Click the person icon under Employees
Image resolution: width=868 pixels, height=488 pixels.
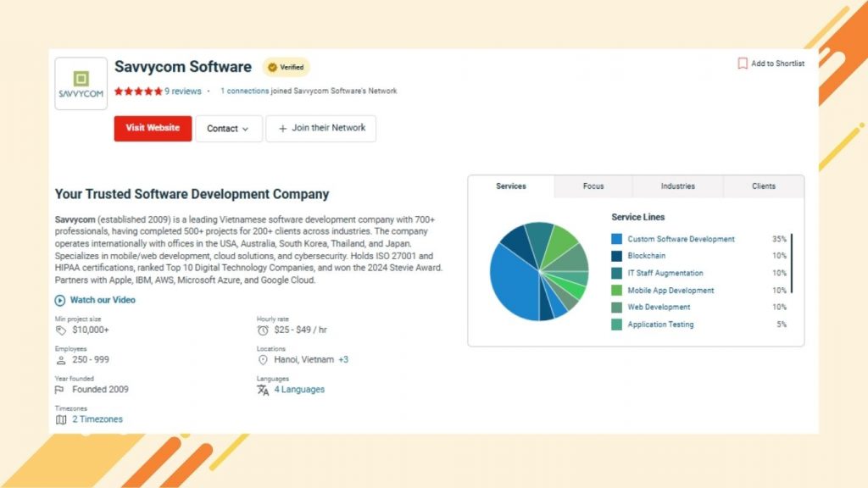tap(60, 359)
